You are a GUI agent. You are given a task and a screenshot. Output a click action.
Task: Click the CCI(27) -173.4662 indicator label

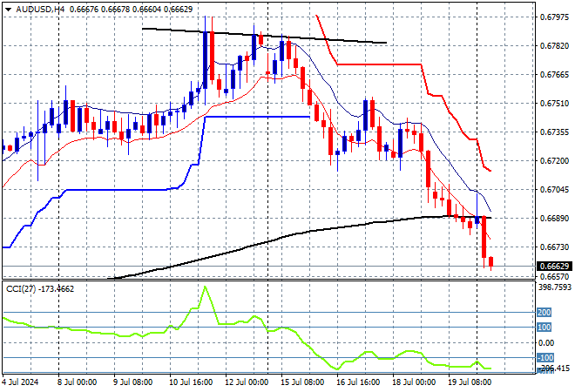click(x=40, y=289)
